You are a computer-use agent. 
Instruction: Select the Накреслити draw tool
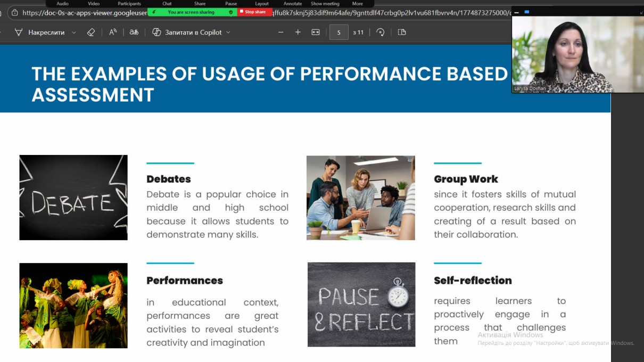pyautogui.click(x=40, y=32)
